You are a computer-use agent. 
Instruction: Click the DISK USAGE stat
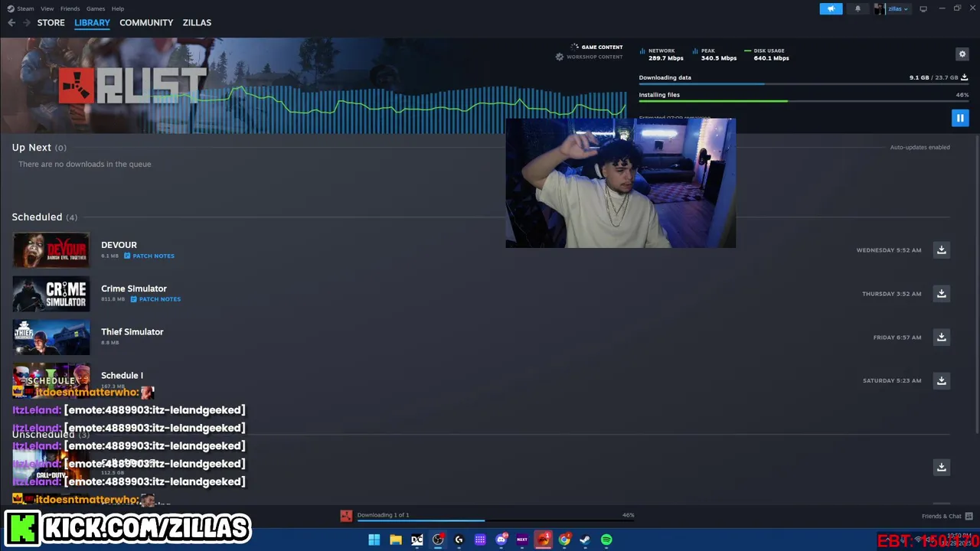point(767,54)
